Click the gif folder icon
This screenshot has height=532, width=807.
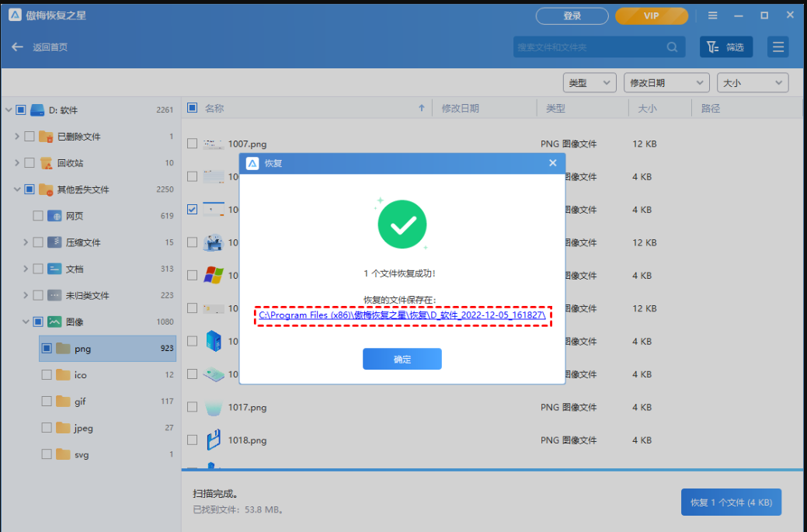pyautogui.click(x=63, y=402)
